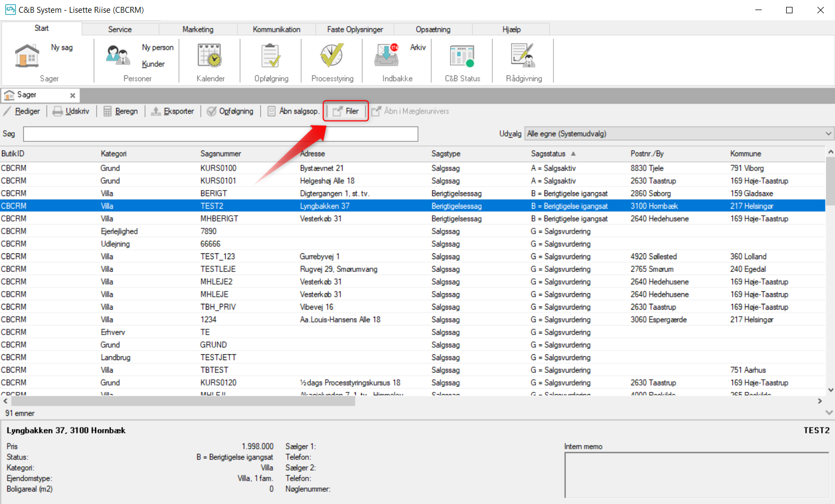Expand the Udvalg dropdown list
Screen dimensions: 835x504
point(828,134)
